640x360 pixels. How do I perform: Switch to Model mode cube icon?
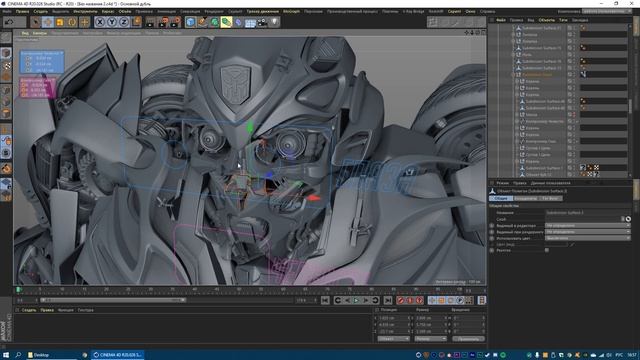tap(6, 53)
